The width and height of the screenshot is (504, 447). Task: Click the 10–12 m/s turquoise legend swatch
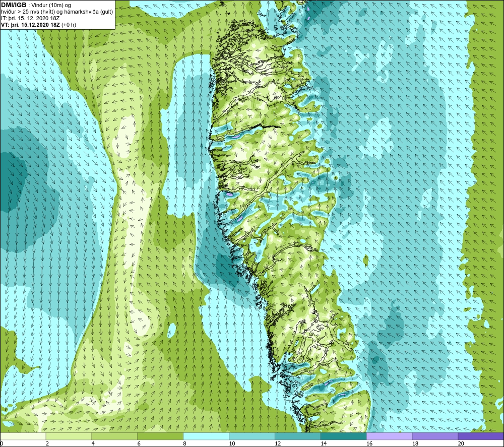[x=252, y=436]
